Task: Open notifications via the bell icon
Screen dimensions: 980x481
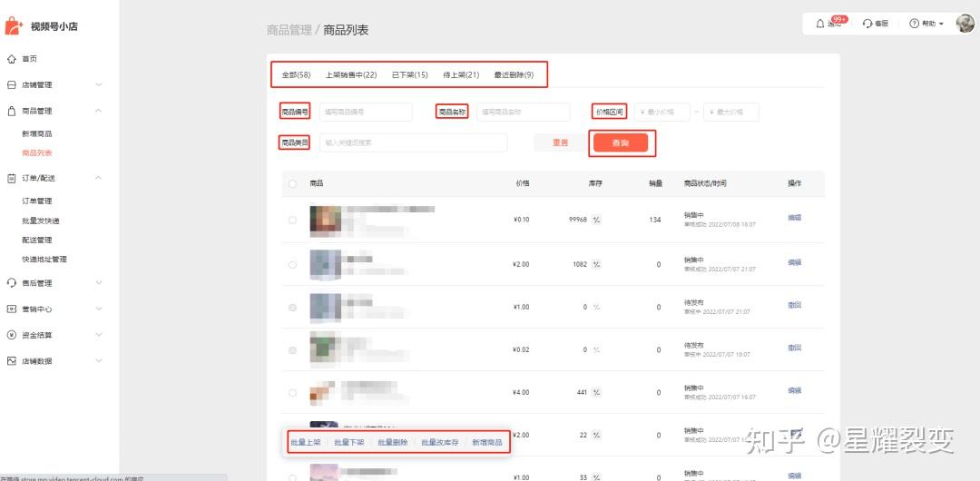Action: click(x=820, y=24)
